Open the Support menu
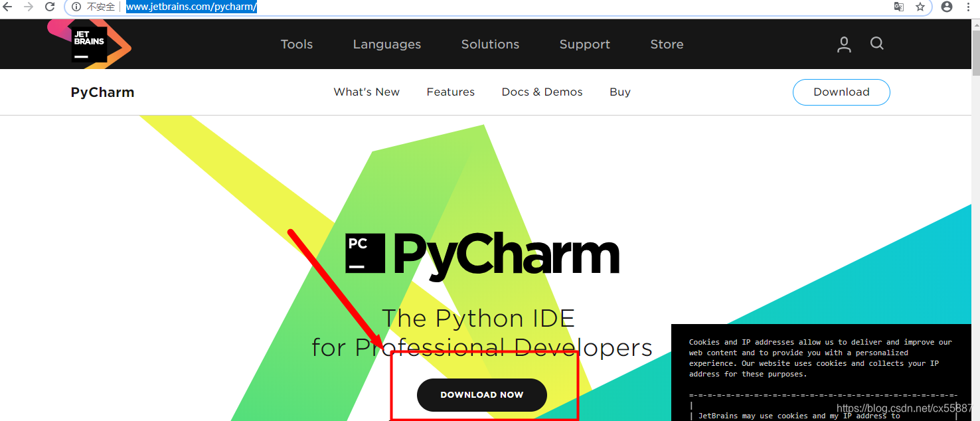980x421 pixels. tap(585, 44)
